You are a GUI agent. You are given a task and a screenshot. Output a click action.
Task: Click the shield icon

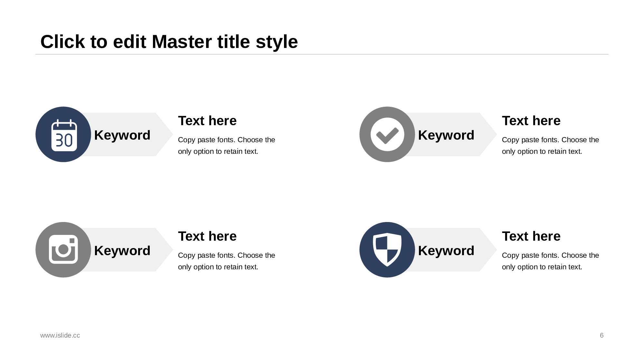tap(387, 250)
